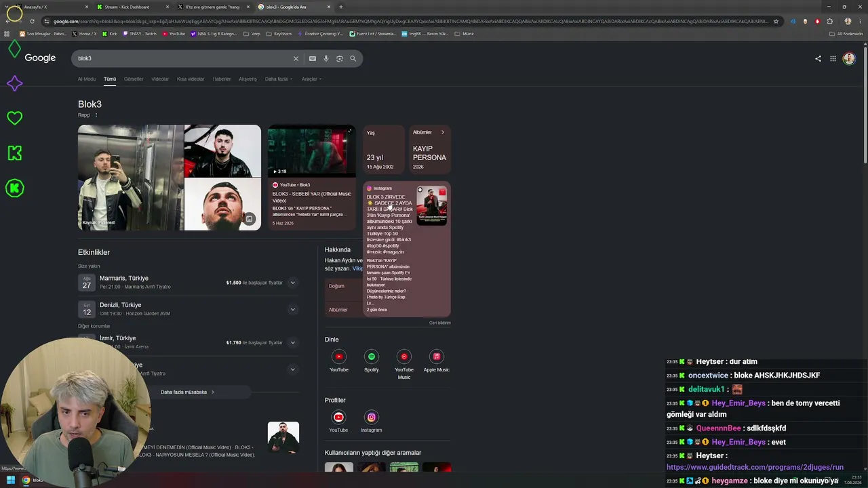
Task: Select the Tümü results tab
Action: [x=110, y=79]
